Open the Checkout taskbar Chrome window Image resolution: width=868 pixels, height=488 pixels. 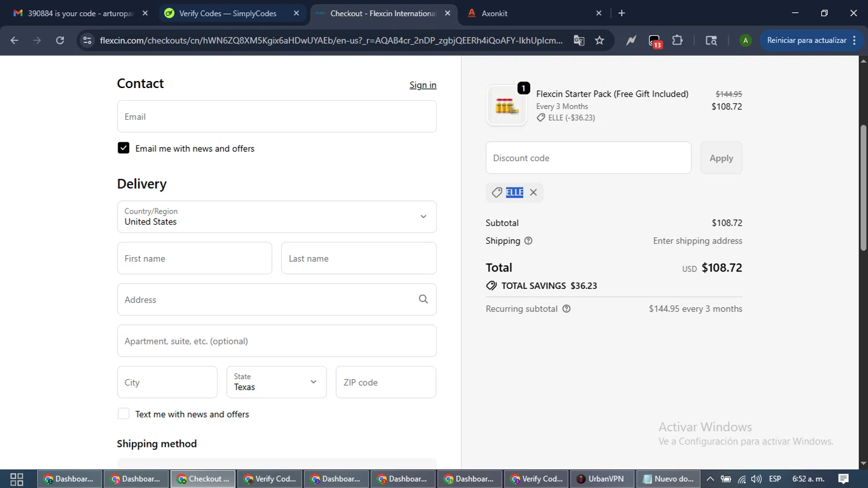click(203, 479)
